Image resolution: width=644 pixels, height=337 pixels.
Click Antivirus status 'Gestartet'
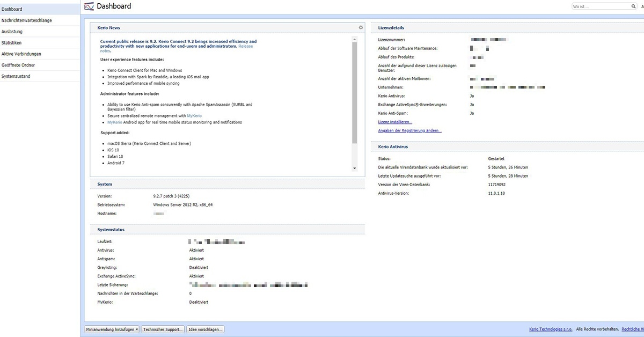[496, 159]
